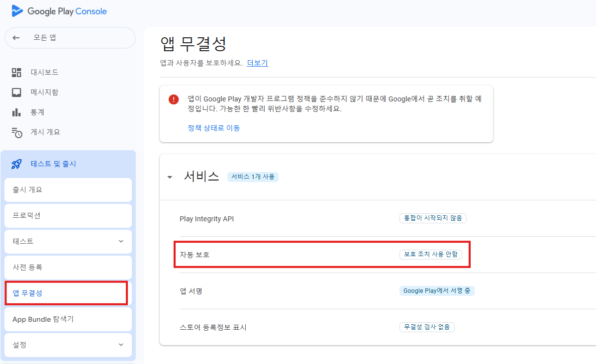Click the red policy warning icon
The height and width of the screenshot is (364, 596).
174,99
